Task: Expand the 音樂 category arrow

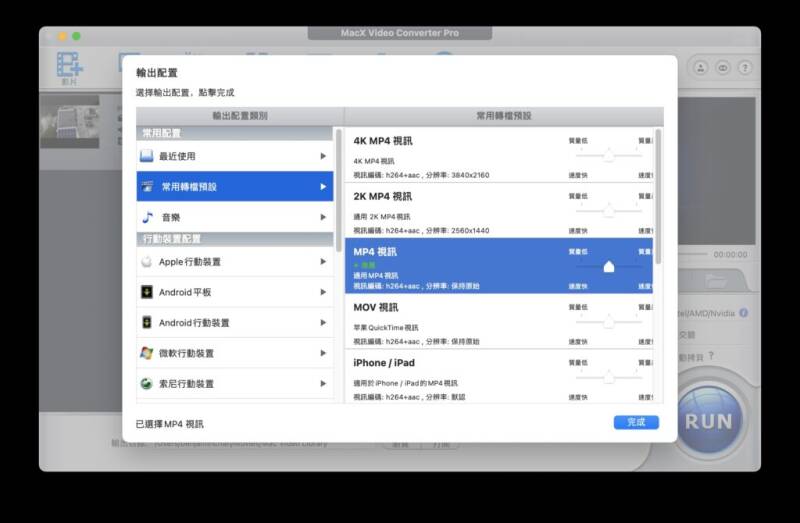Action: (323, 217)
